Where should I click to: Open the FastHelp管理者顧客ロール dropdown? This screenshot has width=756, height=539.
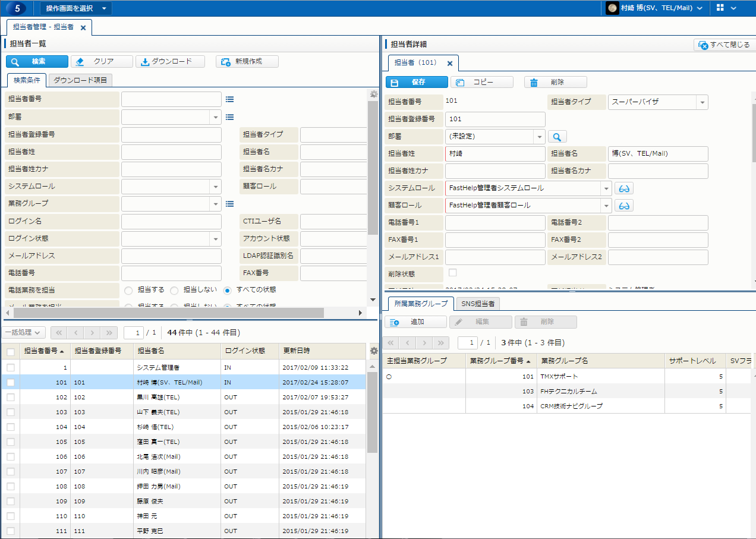point(606,206)
